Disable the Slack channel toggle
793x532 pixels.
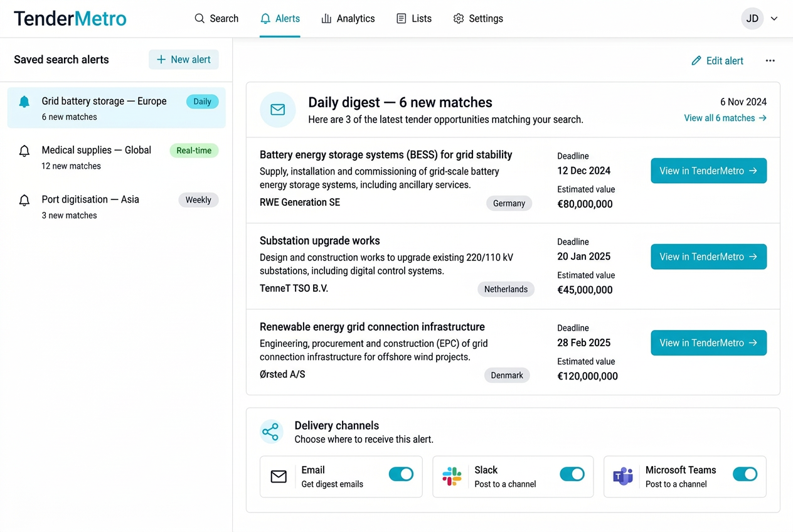(572, 474)
